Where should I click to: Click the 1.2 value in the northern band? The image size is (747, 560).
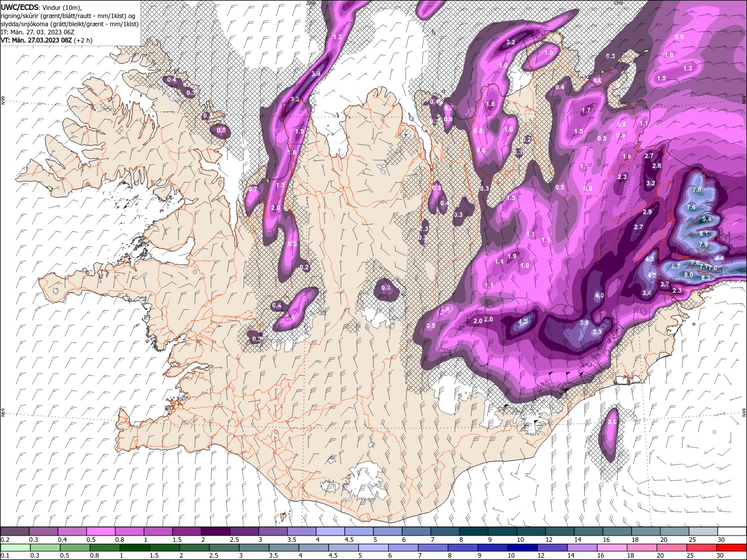coord(337,37)
